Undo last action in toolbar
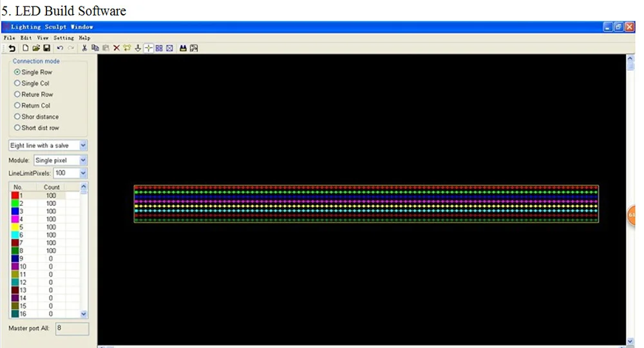The width and height of the screenshot is (644, 348). [x=60, y=48]
